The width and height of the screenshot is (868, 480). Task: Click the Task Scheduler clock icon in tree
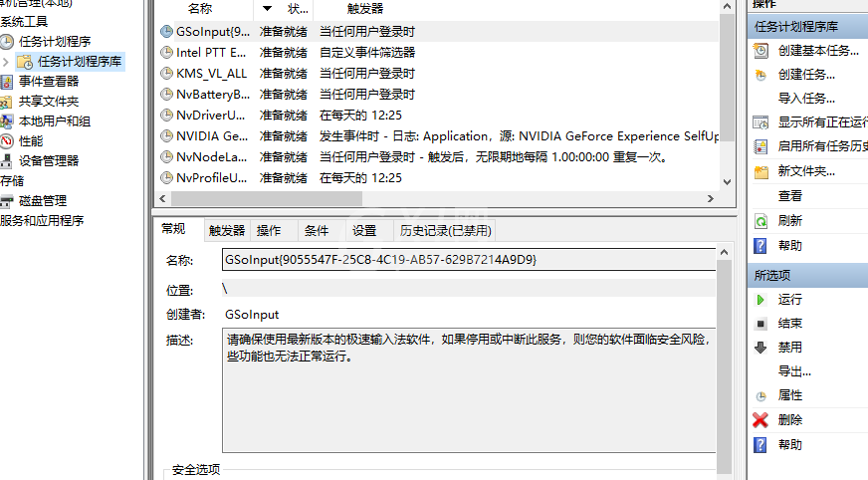(x=7, y=42)
